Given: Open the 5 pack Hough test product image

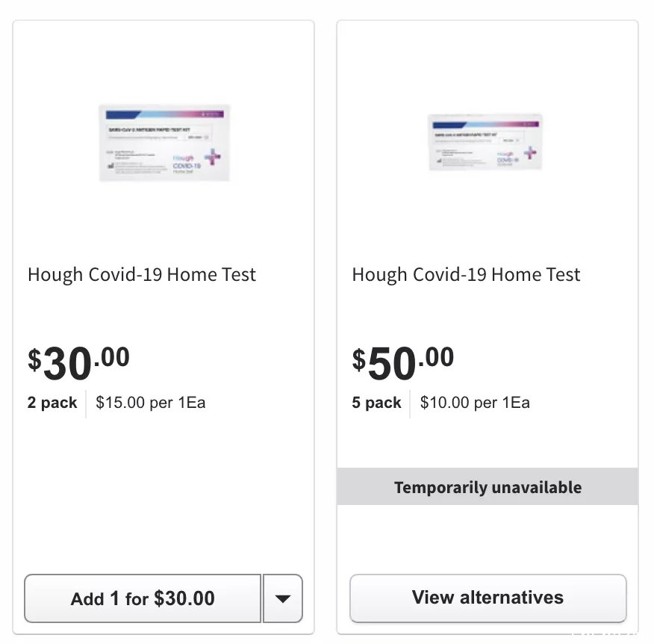Looking at the screenshot, I should tap(485, 142).
